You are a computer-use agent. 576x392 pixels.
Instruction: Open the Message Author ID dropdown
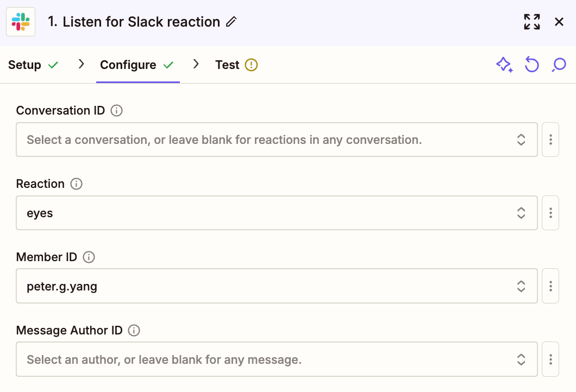pos(277,359)
